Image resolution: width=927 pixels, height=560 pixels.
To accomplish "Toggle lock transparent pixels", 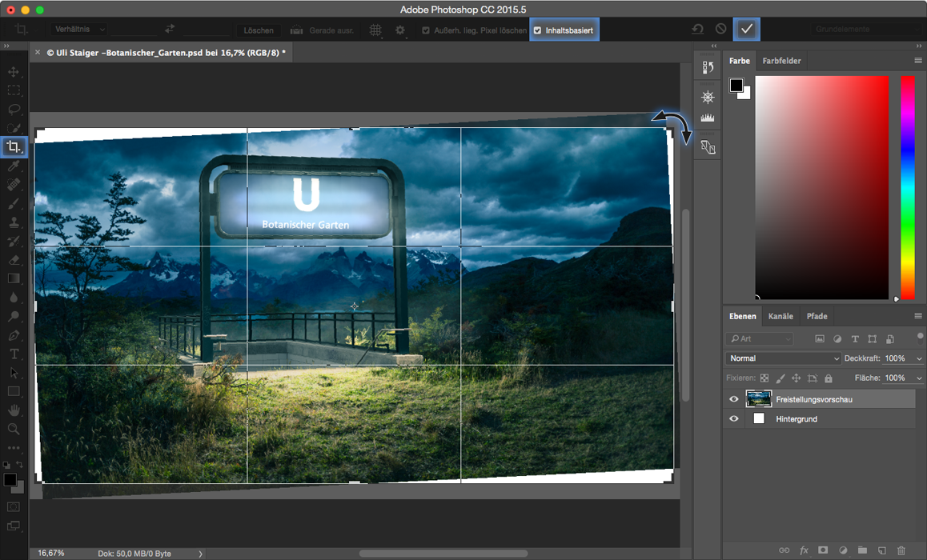I will pos(764,378).
